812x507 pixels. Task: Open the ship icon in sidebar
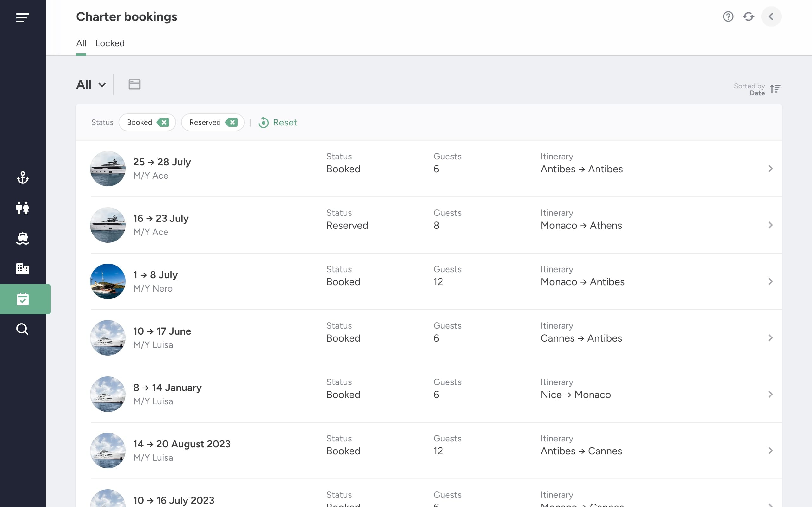click(x=23, y=238)
